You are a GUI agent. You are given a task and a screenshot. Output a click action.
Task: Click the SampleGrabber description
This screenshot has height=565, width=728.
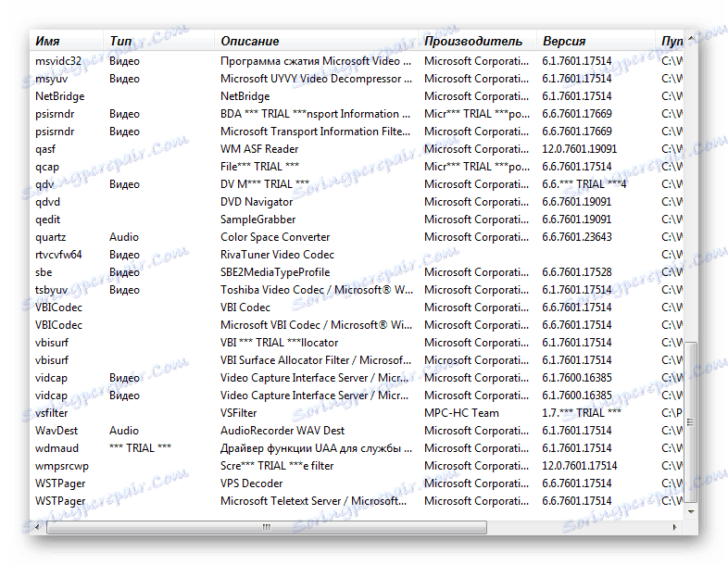[x=257, y=220]
